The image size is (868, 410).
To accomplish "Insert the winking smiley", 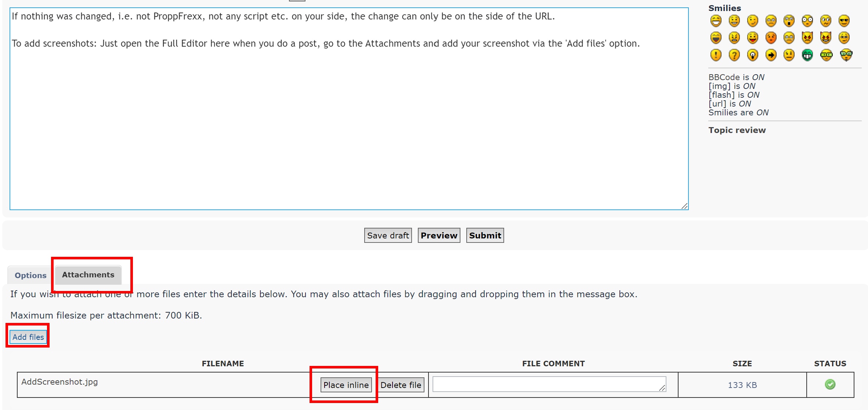I will [x=752, y=21].
